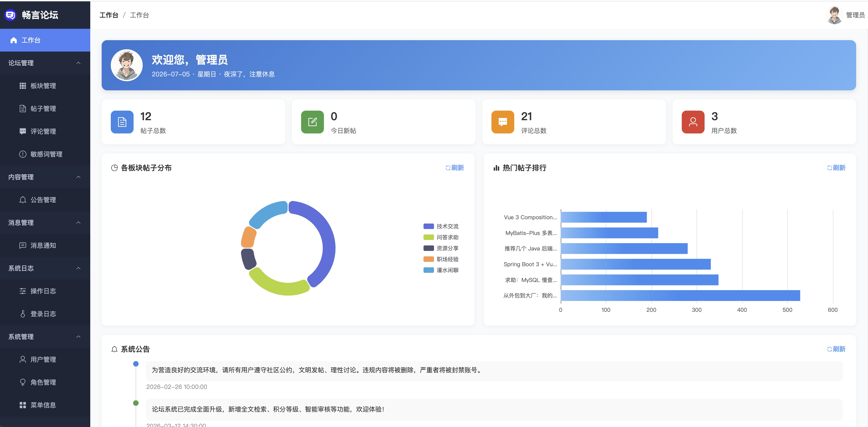
Task: Collapse the 论坛管理 menu group
Action: 45,63
